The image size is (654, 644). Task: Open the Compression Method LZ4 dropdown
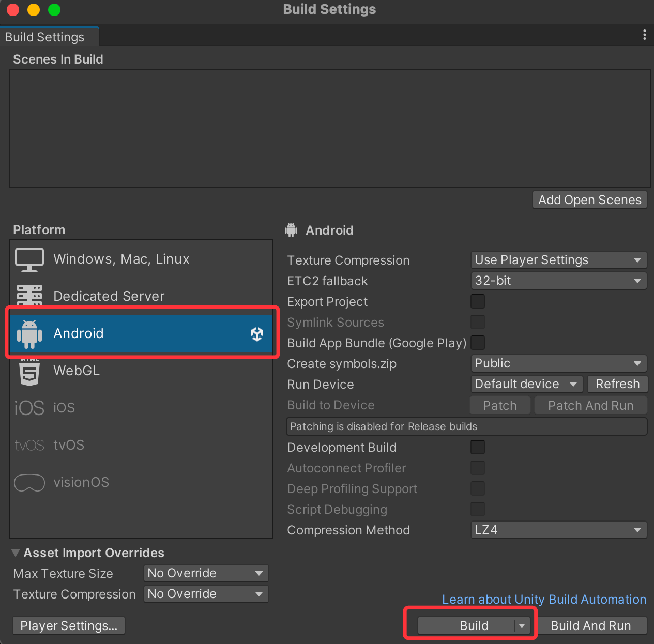(558, 530)
